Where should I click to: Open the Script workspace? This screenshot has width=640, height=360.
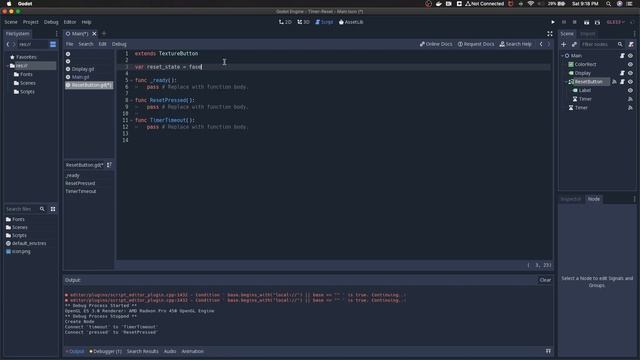click(324, 22)
